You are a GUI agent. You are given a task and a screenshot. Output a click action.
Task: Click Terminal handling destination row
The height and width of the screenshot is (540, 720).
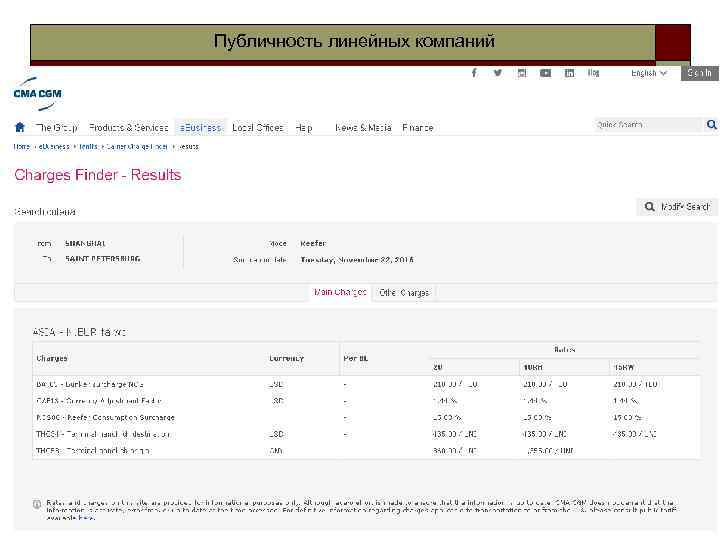click(x=366, y=434)
